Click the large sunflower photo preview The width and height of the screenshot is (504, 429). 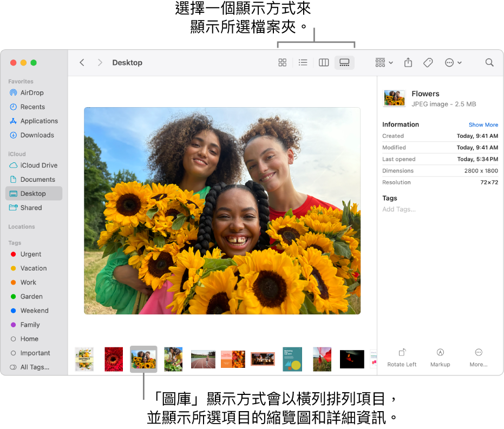click(222, 211)
